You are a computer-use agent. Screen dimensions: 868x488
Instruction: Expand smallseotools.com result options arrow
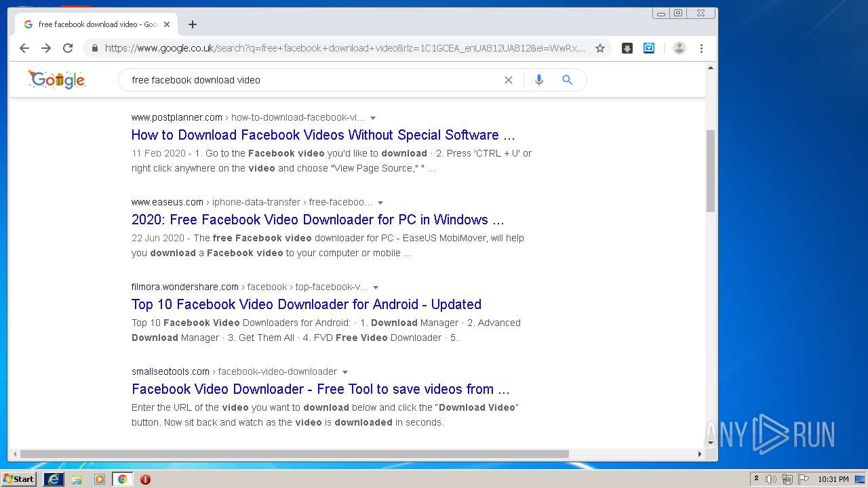coord(345,372)
